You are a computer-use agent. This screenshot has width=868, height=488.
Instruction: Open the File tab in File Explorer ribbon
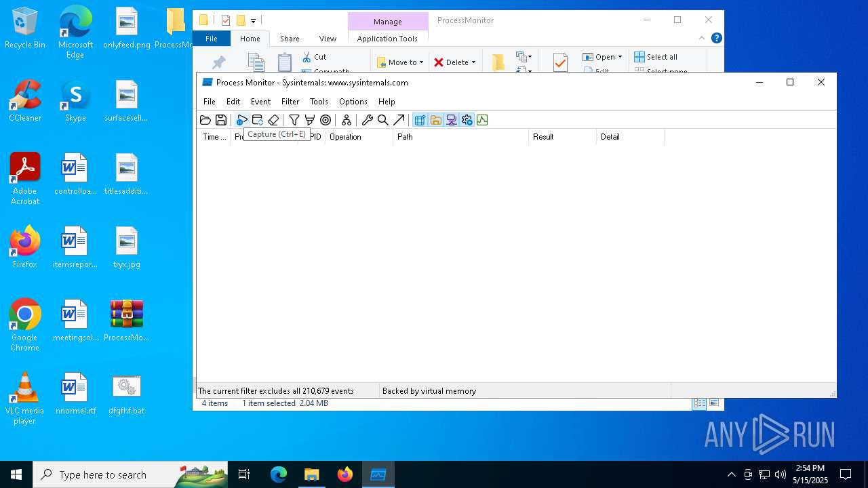pyautogui.click(x=212, y=39)
